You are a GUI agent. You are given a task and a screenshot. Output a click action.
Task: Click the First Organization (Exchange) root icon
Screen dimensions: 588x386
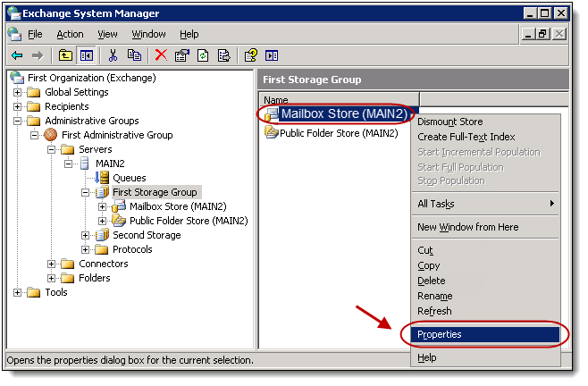[17, 78]
